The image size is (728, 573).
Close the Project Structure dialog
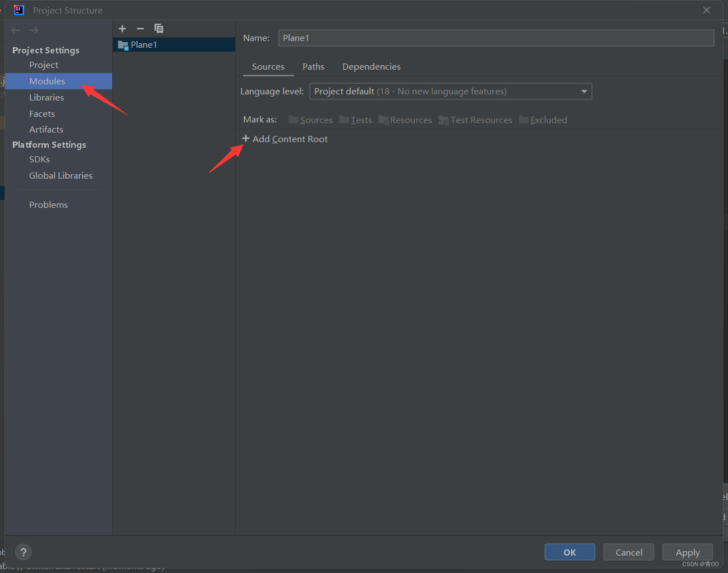click(707, 10)
